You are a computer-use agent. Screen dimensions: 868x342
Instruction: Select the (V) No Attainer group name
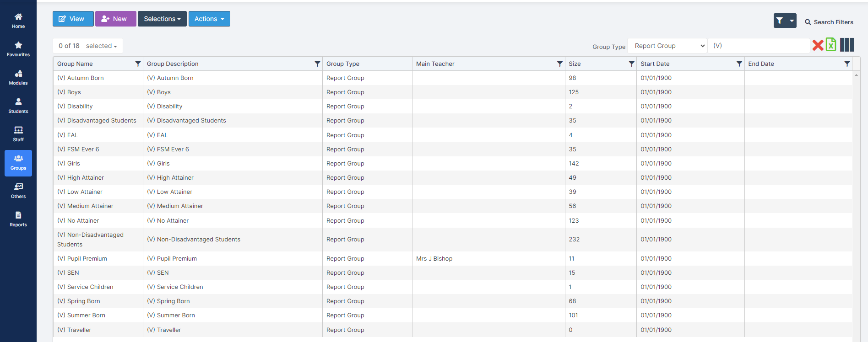coord(78,221)
